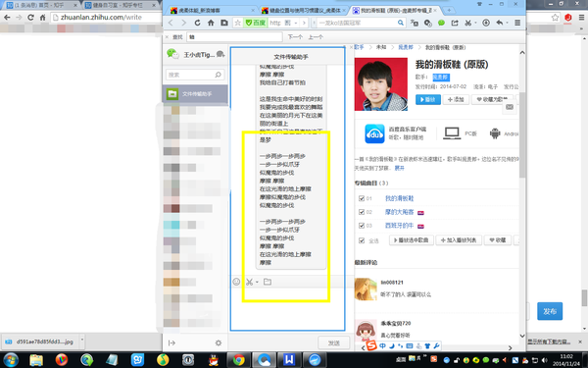Open the home page in the front browser
The image size is (588, 368).
211,23
